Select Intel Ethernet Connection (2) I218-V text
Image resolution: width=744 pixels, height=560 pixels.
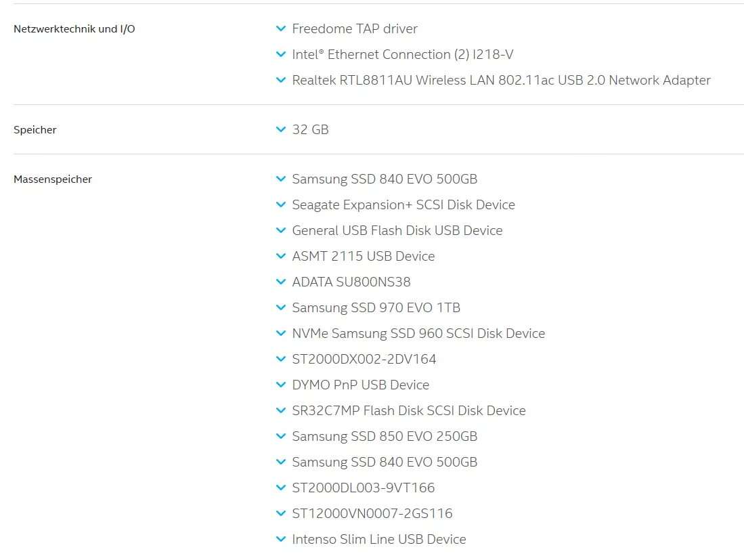(x=402, y=55)
